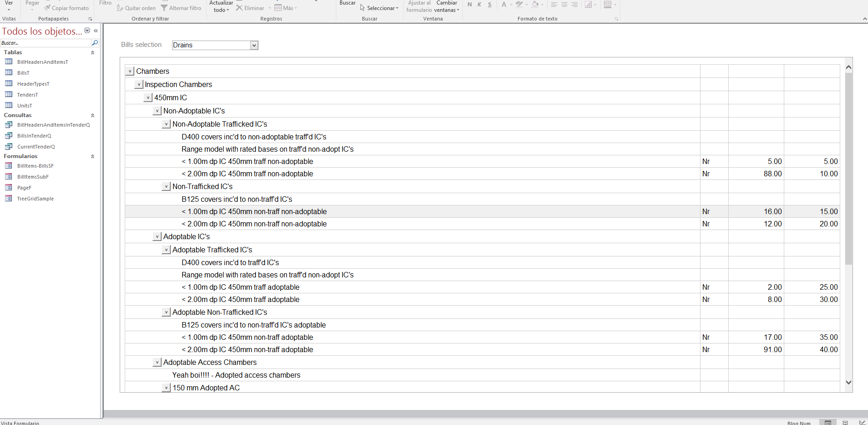Collapse the ribbon with the arrow
Image resolution: width=868 pixels, height=425 pixels.
point(865,19)
